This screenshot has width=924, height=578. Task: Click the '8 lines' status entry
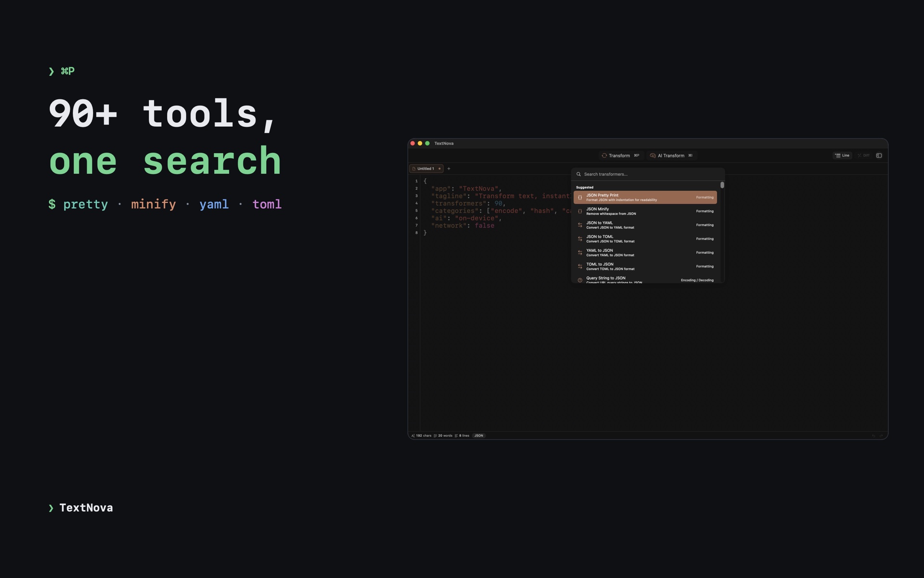point(462,435)
